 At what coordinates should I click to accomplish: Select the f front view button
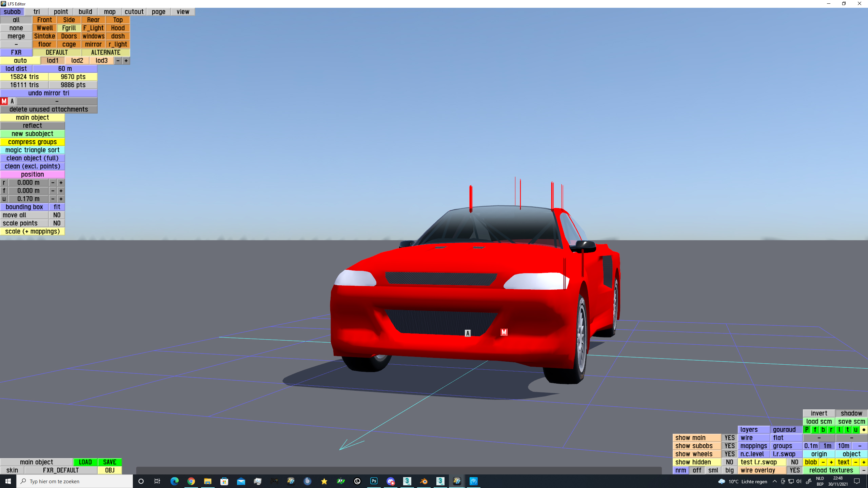[x=815, y=430]
